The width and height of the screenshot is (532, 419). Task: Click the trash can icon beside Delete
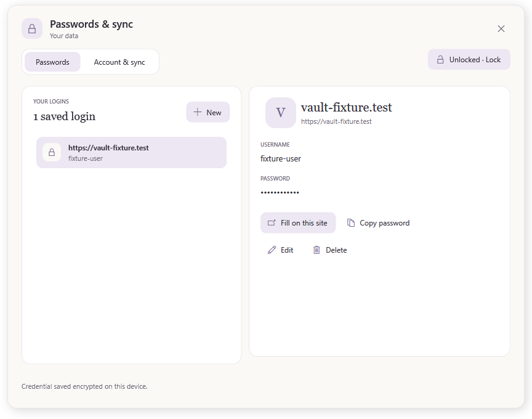click(x=316, y=250)
